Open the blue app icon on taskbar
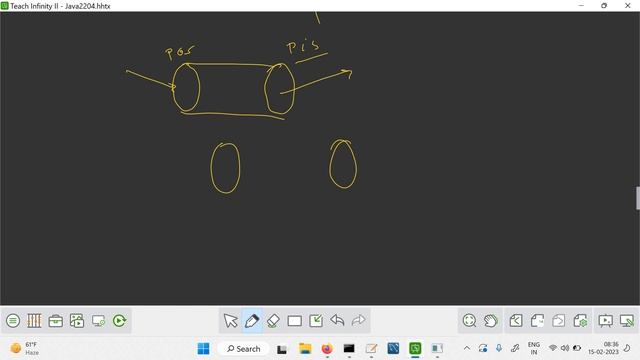Viewport: 640px width, 360px height. (x=393, y=348)
